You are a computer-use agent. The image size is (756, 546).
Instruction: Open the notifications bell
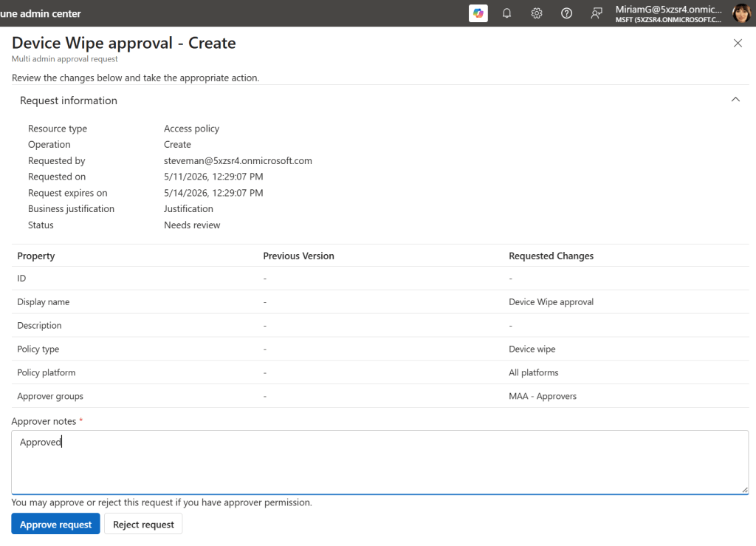pyautogui.click(x=506, y=13)
